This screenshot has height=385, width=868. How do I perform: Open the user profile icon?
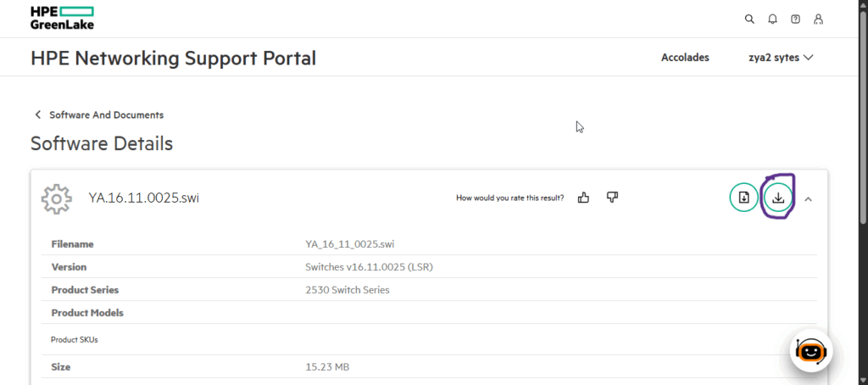point(818,20)
